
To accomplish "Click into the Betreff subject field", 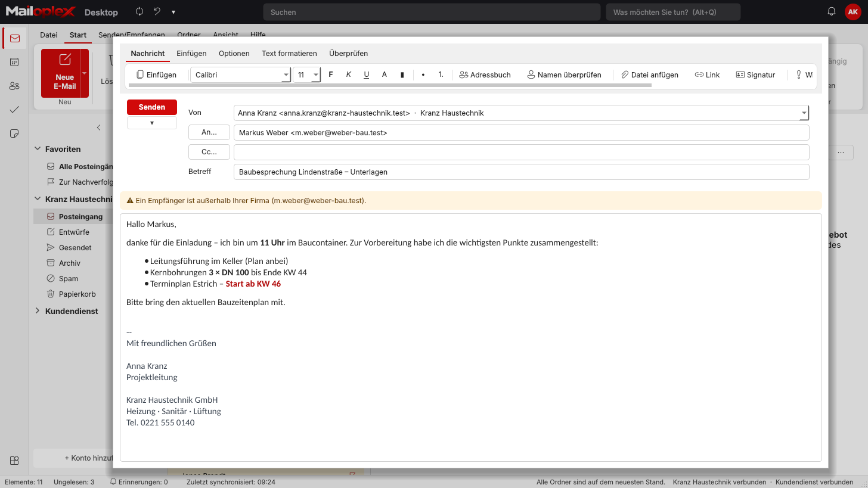I will [522, 172].
